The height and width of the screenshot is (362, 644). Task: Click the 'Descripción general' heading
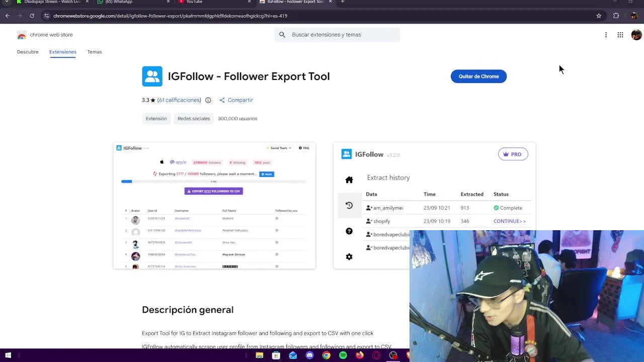[x=188, y=310]
